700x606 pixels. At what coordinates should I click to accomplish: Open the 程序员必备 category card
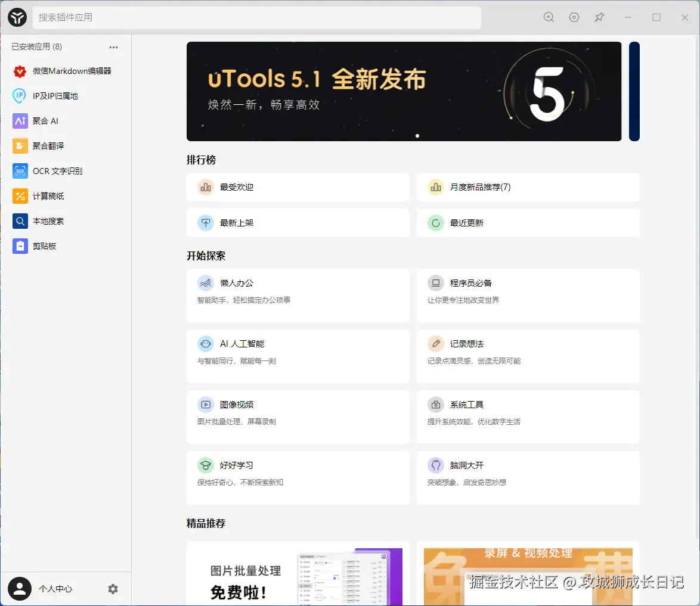[528, 296]
